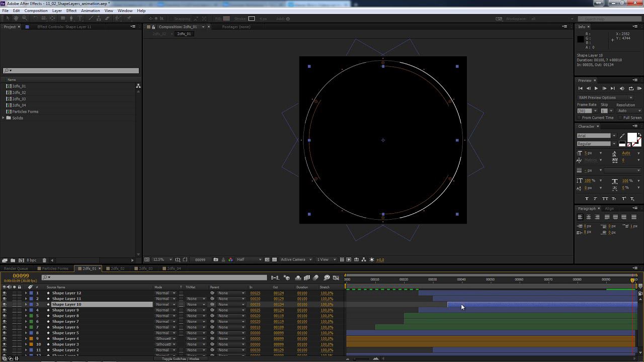The height and width of the screenshot is (362, 644).
Task: Jump to first frame in Preview panel
Action: pos(580,88)
